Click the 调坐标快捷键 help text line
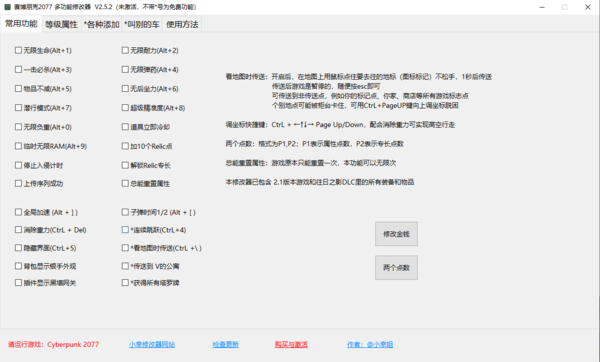600x362 pixels. pyautogui.click(x=340, y=124)
